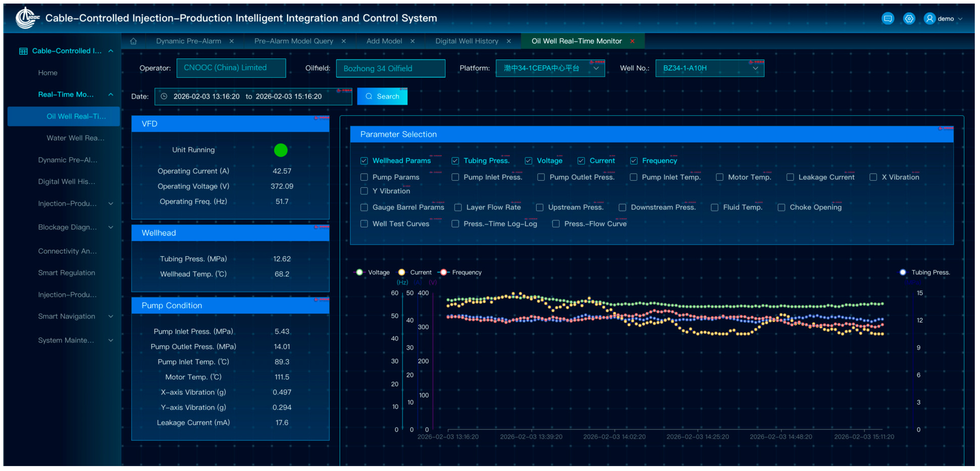Enable the Motor Temp. checkbox

(719, 177)
